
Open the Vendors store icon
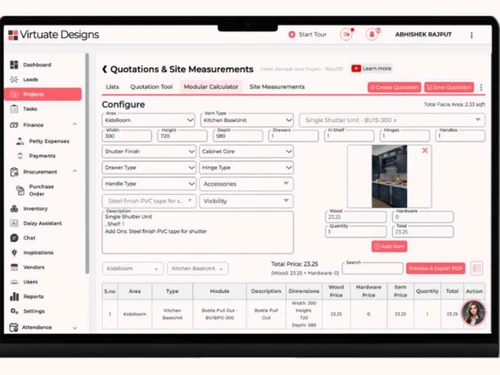[14, 267]
